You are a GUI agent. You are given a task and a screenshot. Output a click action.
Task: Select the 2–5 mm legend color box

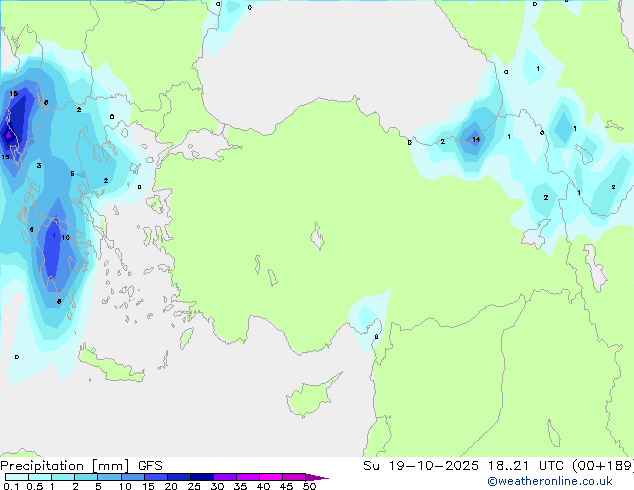tap(86, 477)
